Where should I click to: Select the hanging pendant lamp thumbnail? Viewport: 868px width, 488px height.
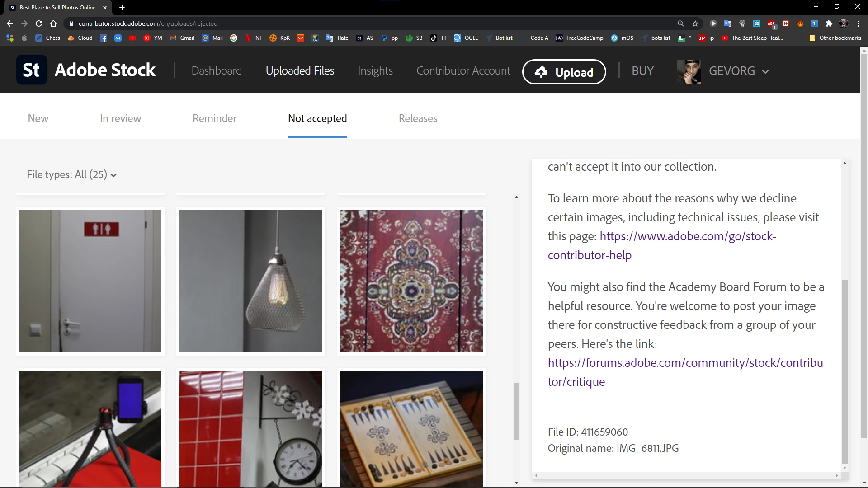coord(250,281)
